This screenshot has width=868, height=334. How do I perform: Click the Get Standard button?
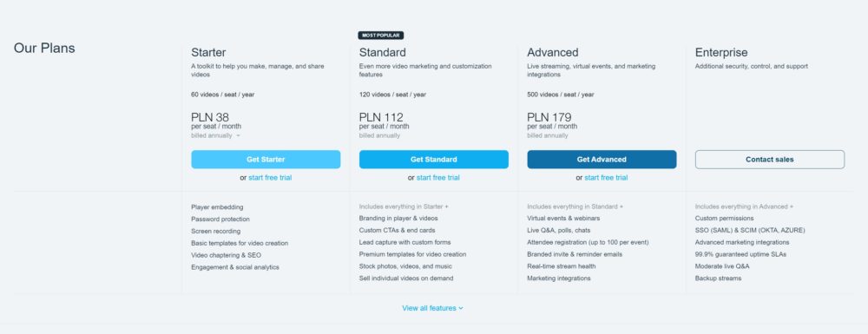[433, 160]
